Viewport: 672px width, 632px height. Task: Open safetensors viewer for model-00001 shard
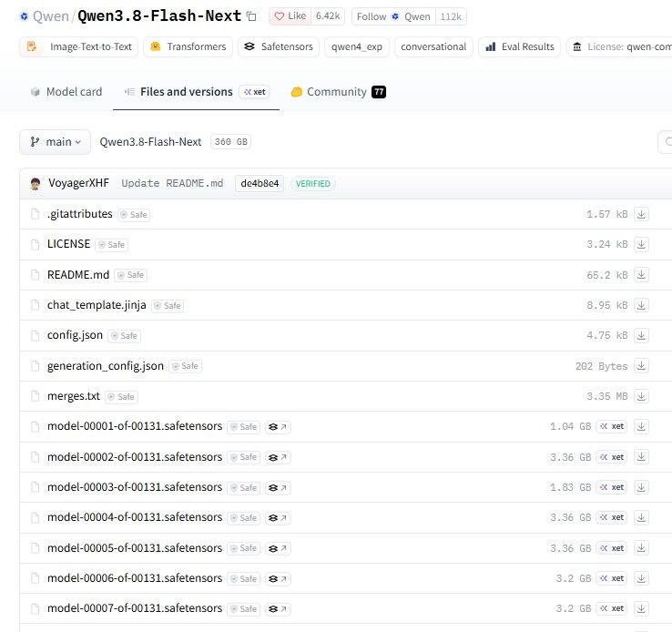(x=278, y=427)
